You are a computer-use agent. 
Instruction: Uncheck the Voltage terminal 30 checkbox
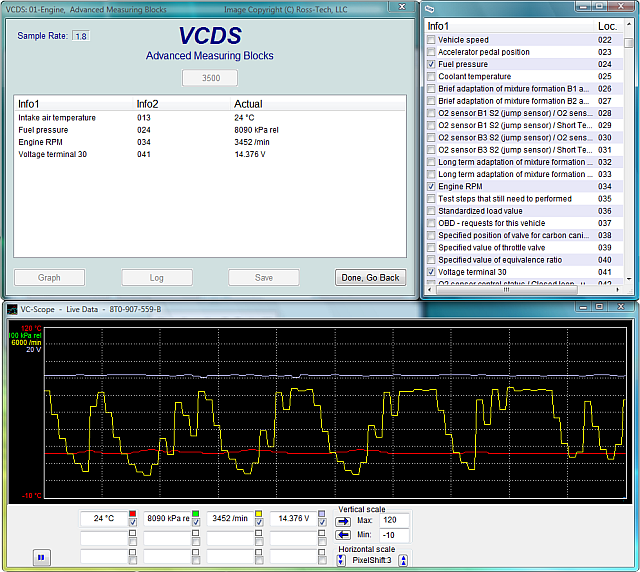click(x=431, y=272)
